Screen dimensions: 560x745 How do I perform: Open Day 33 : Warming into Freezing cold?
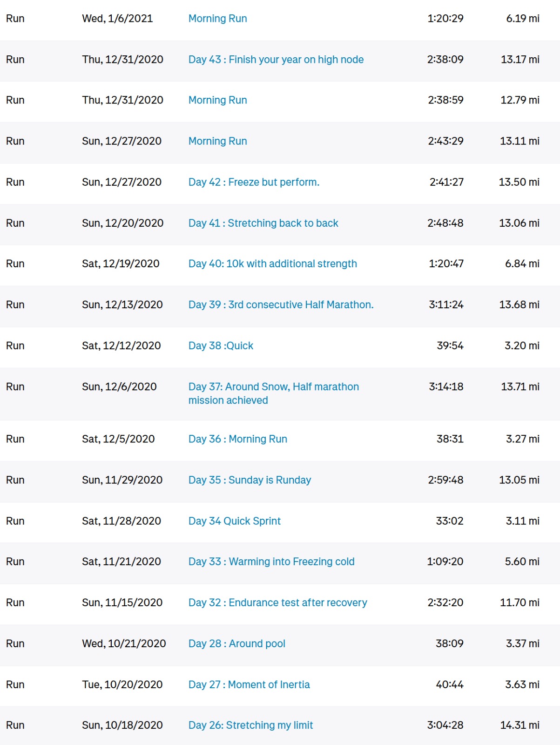pos(271,562)
